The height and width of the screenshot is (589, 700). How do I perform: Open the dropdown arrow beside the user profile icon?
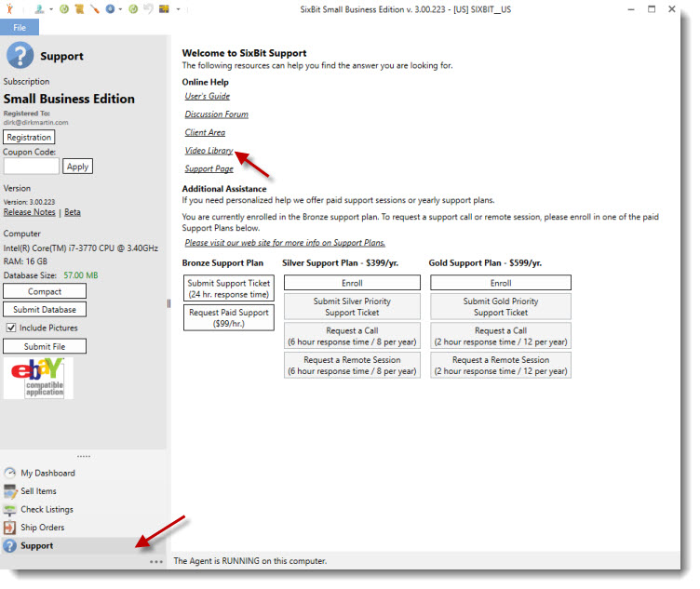click(51, 9)
